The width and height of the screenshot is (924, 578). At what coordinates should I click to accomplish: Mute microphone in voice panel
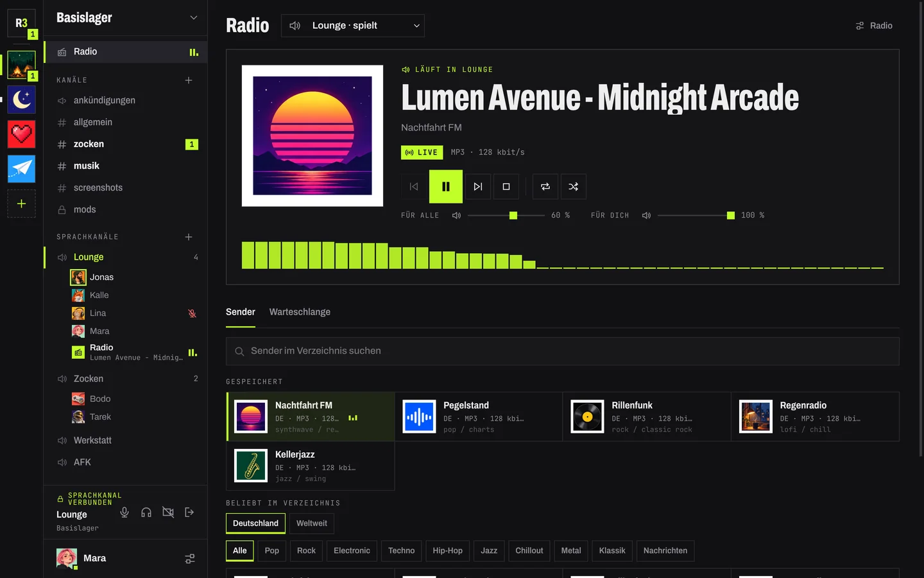[124, 512]
